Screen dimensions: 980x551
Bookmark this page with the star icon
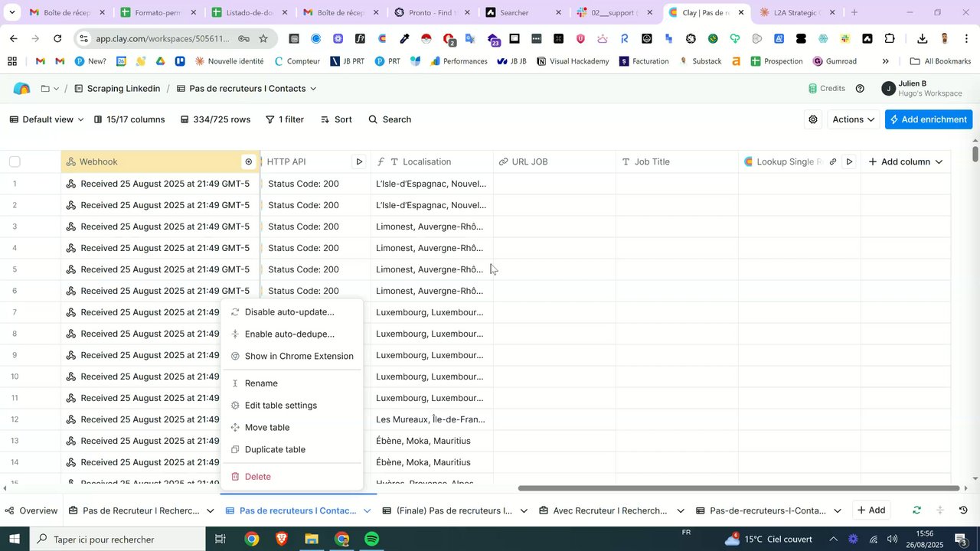pos(263,39)
